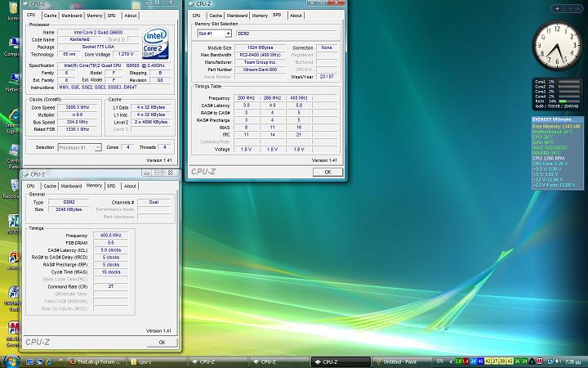The image size is (588, 368).
Task: Switch to Mainboard tab in CPU-Z processor window
Action: pos(72,16)
